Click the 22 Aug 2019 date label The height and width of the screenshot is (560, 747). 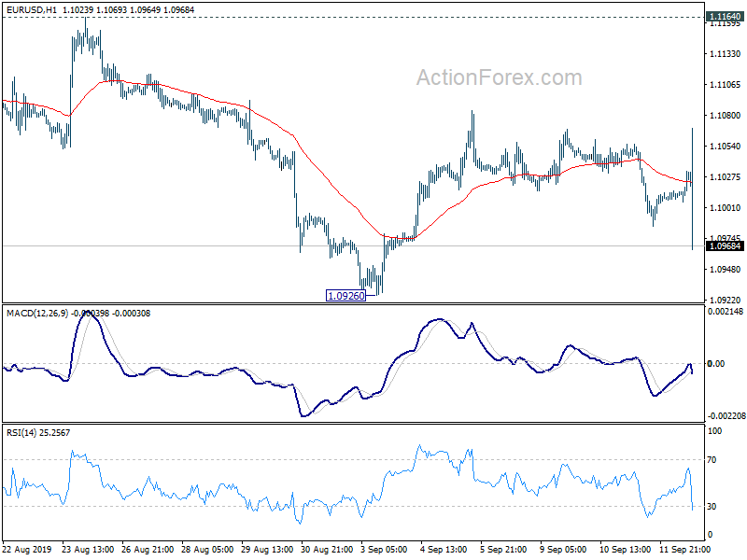(27, 550)
